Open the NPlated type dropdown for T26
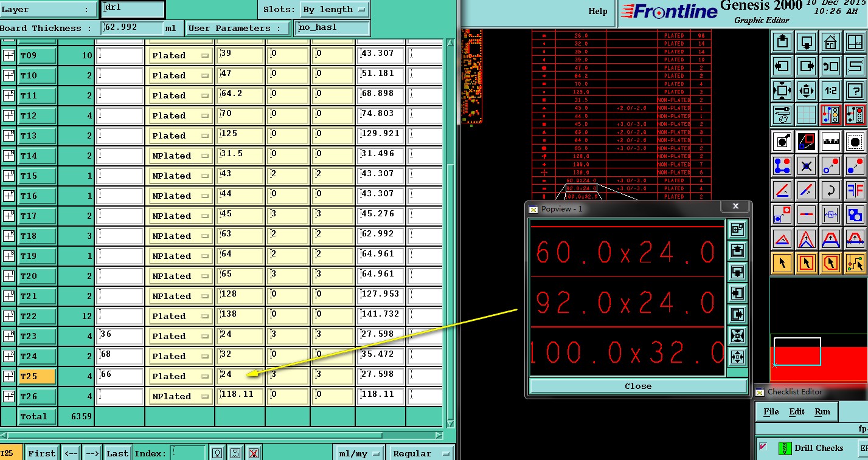The width and height of the screenshot is (868, 460). (181, 396)
